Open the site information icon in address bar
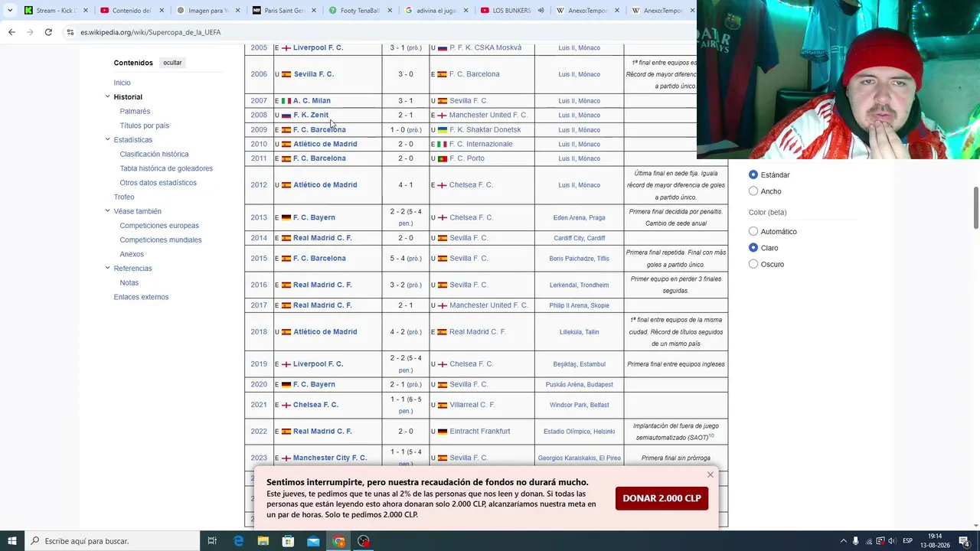Viewport: 980px width, 551px height. click(70, 32)
